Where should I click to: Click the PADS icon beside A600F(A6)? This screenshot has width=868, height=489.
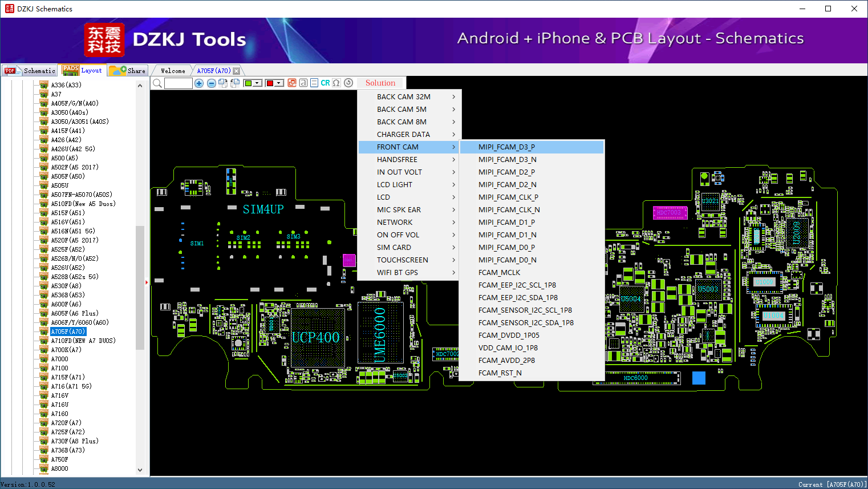44,304
